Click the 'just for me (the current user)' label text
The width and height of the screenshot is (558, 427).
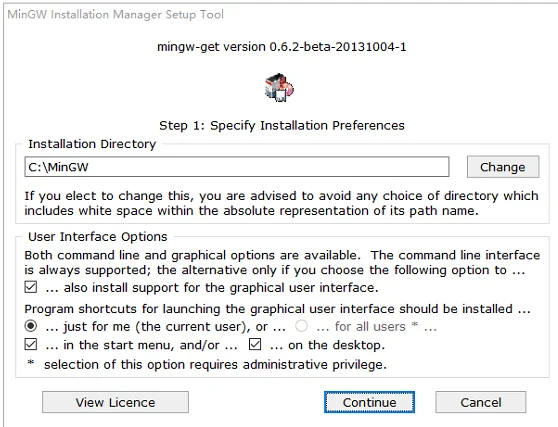click(166, 327)
